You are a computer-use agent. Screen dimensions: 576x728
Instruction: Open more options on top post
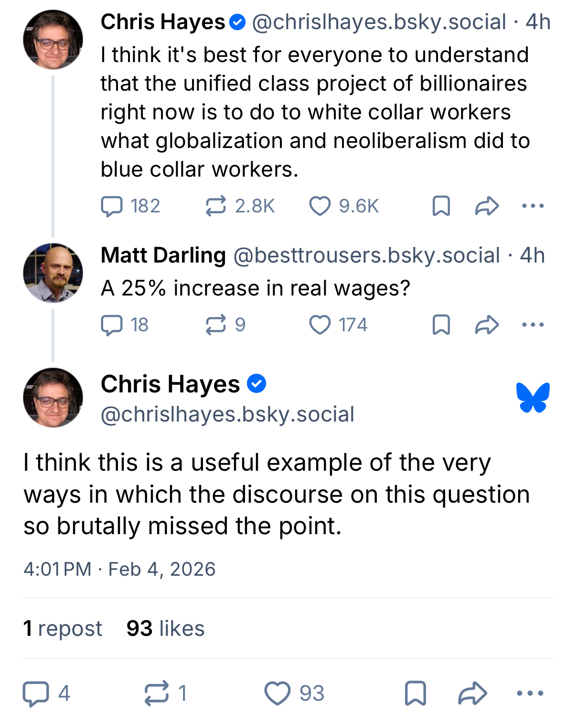533,206
